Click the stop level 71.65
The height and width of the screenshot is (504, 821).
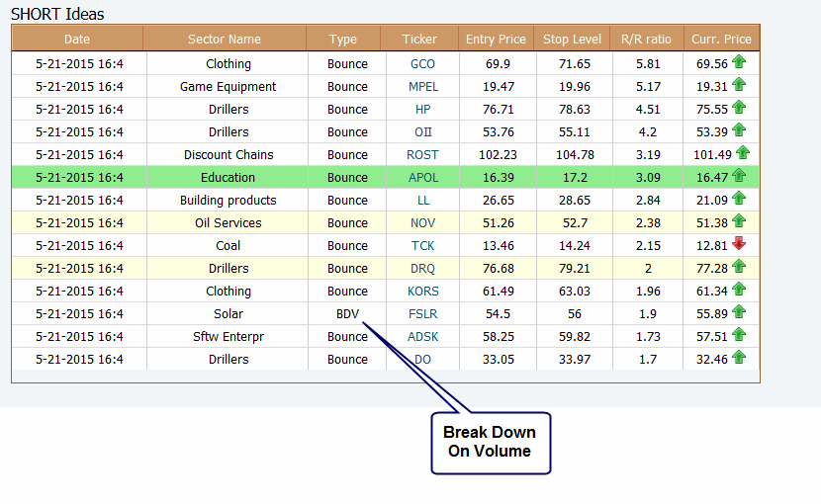(x=575, y=64)
